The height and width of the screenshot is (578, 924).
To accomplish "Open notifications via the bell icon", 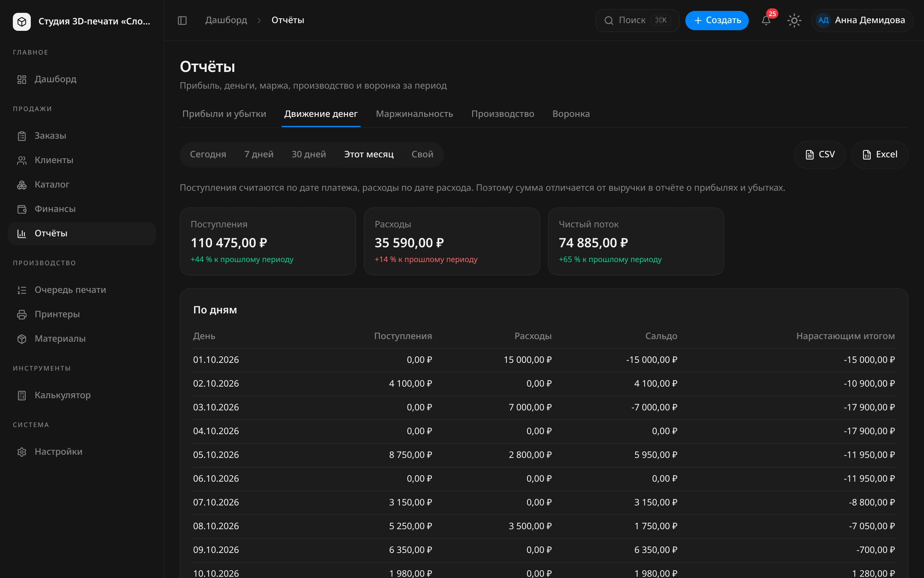I will (x=766, y=20).
